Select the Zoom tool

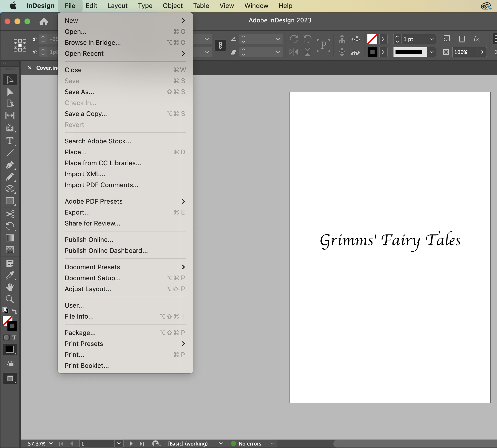click(10, 299)
